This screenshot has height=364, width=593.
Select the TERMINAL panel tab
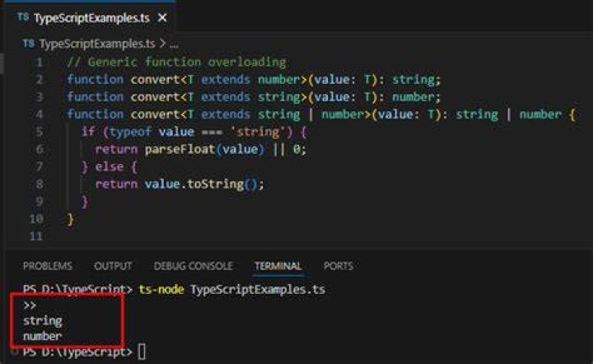pos(278,266)
